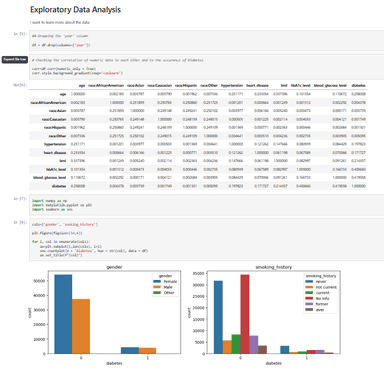Click the 'diabetes' column header

(x=358, y=85)
